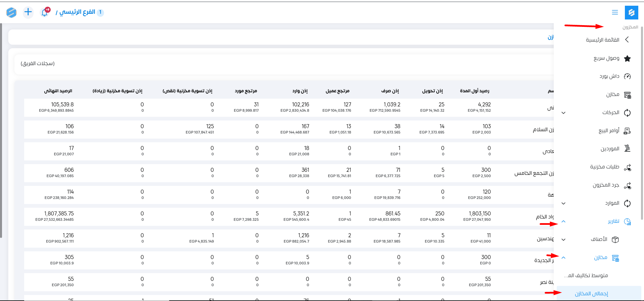Click الفرع الرئيسي branch selector
Image resolution: width=644 pixels, height=301 pixels.
[77, 12]
